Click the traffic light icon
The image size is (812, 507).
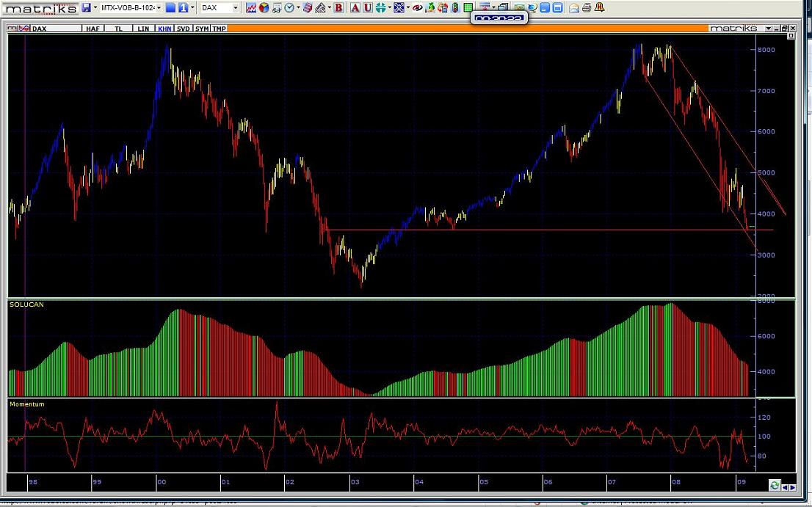(457, 7)
